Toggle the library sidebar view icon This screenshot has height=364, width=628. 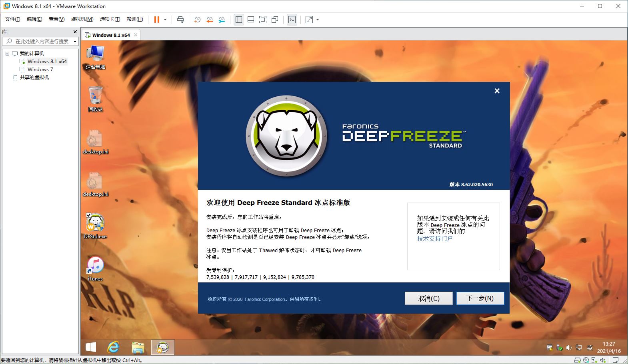tap(239, 20)
